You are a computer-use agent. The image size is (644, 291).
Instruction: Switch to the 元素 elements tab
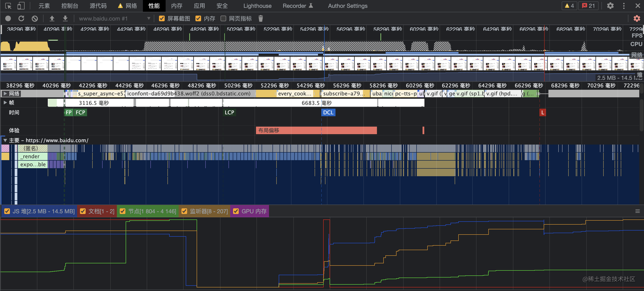(44, 6)
